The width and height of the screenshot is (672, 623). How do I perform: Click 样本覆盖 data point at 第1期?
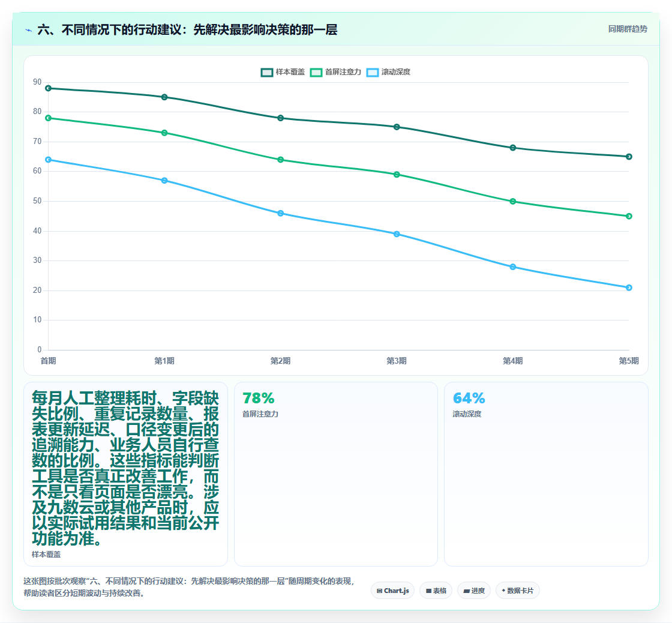pyautogui.click(x=164, y=97)
